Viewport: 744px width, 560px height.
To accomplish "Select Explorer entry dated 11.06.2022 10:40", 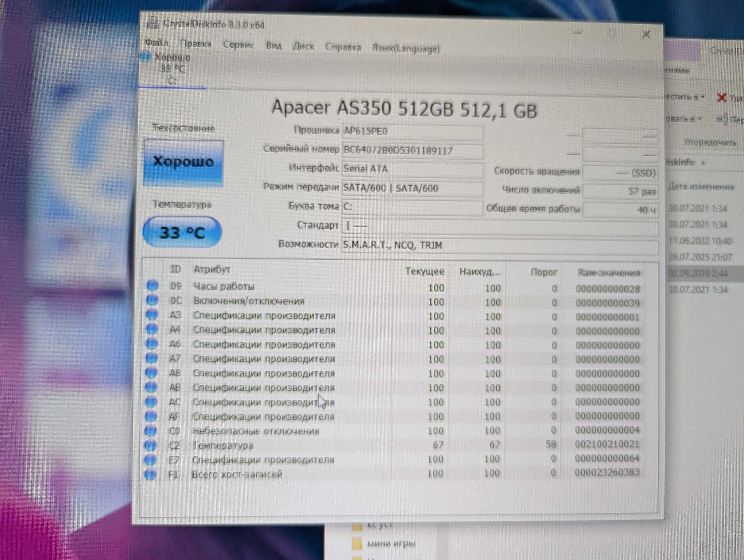I will (700, 241).
